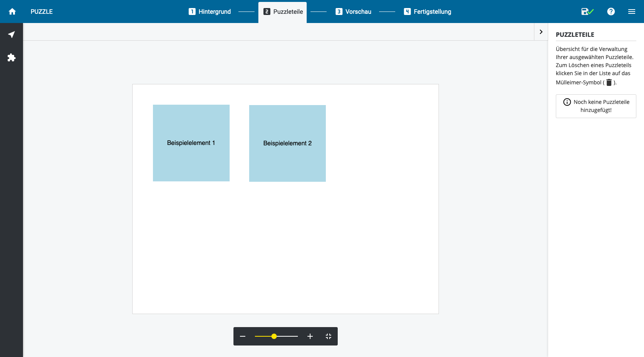This screenshot has width=644, height=357.
Task: Select the Puzzleteile step tab
Action: pyautogui.click(x=283, y=12)
